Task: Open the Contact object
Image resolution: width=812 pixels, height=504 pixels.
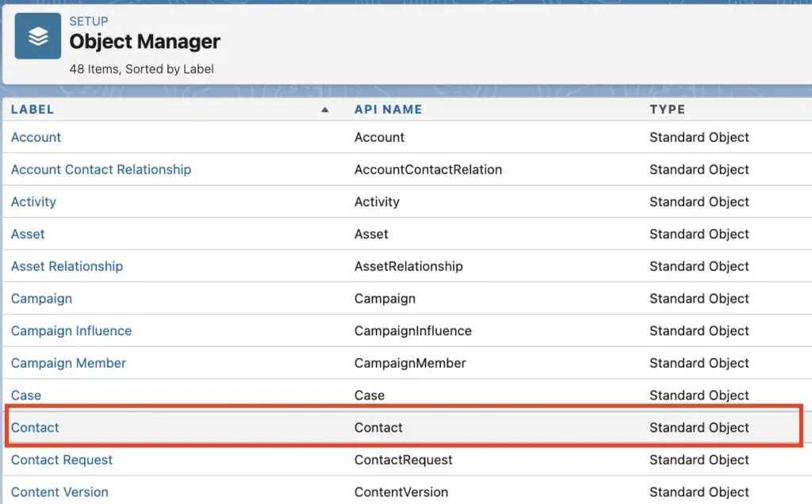Action: coord(35,427)
